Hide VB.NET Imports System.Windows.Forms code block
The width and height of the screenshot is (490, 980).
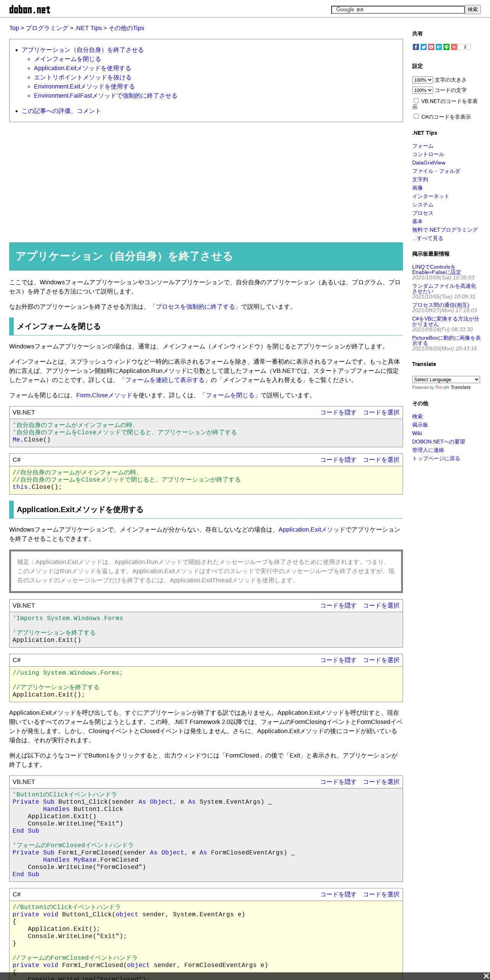coord(338,606)
